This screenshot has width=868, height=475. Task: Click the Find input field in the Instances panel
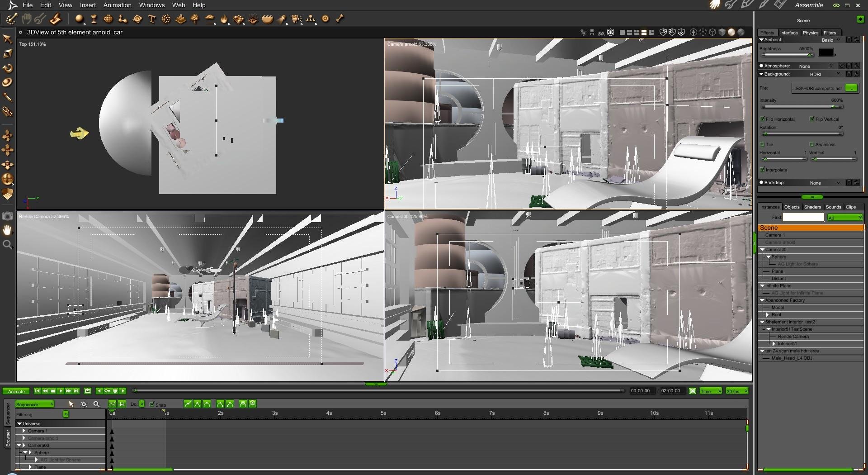coord(803,218)
